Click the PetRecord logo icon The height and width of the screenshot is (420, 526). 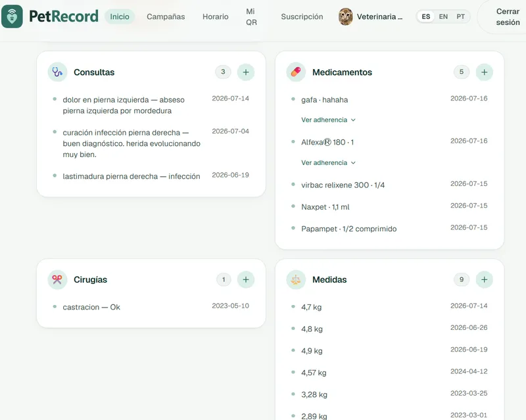coord(12,16)
